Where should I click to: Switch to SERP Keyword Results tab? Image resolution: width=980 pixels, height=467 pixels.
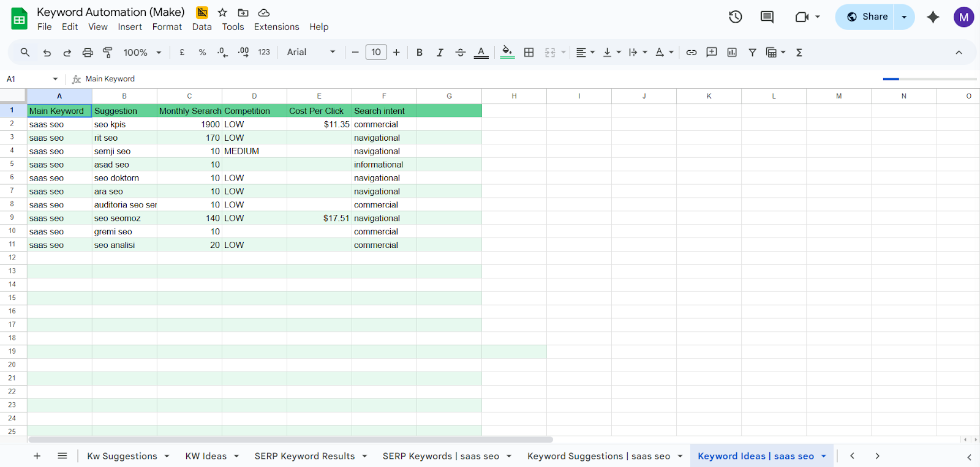(x=311, y=456)
